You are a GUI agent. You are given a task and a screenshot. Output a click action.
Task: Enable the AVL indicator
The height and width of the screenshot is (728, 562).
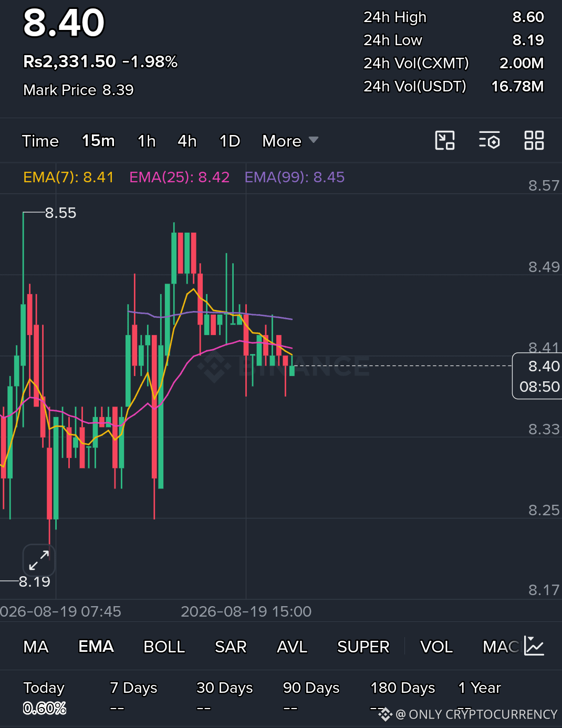point(292,647)
